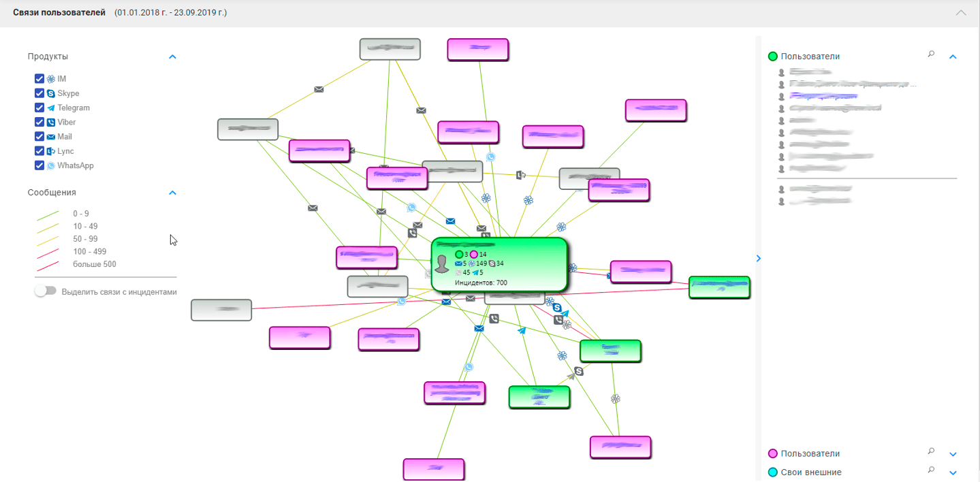980x482 pixels.
Task: Uncheck the IM product checkbox
Action: point(39,79)
